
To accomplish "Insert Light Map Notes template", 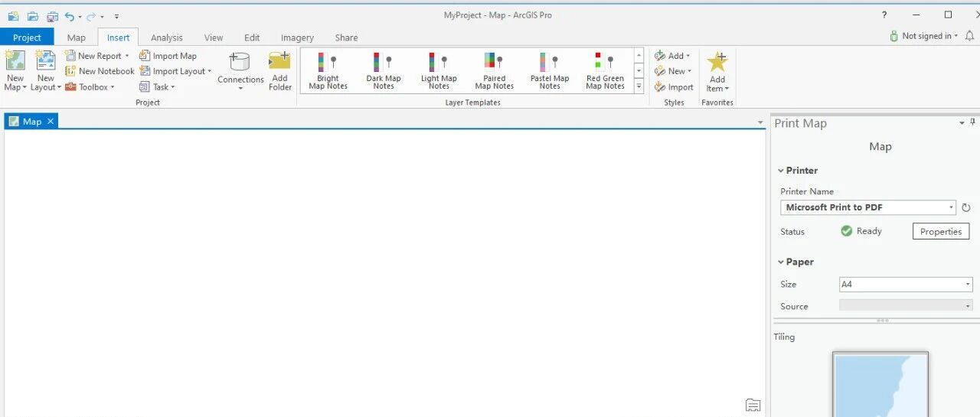I will (x=439, y=71).
